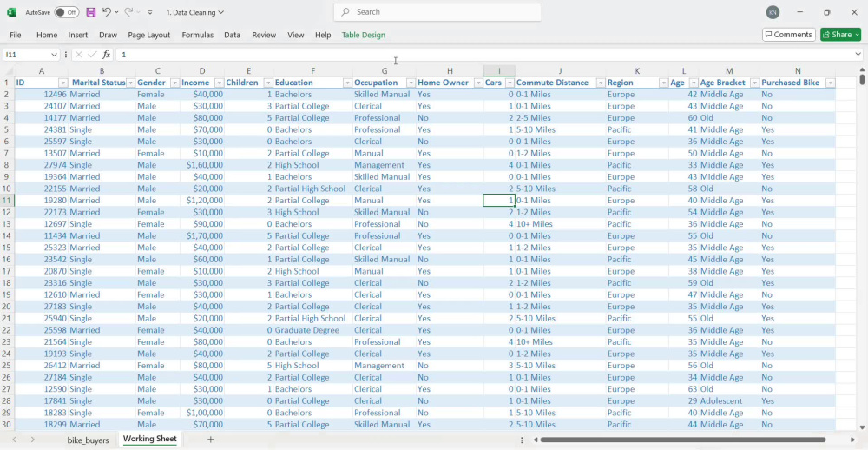Open the Marital Status filter dropdown

(x=131, y=83)
